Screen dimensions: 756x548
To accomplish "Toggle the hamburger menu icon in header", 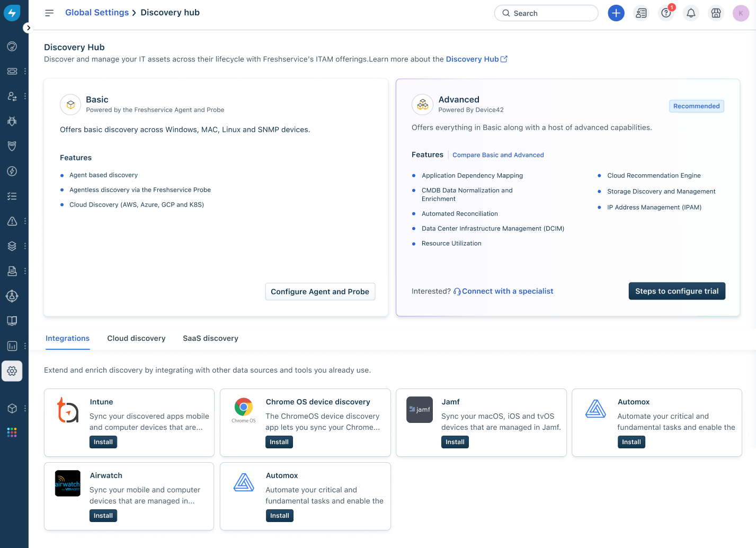I will tap(49, 13).
